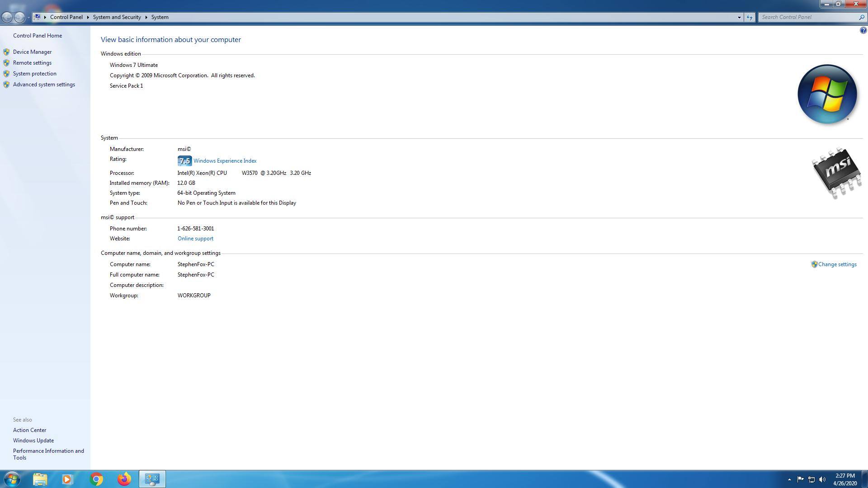The image size is (868, 488).
Task: Click the Back navigation arrow
Action: 7,17
